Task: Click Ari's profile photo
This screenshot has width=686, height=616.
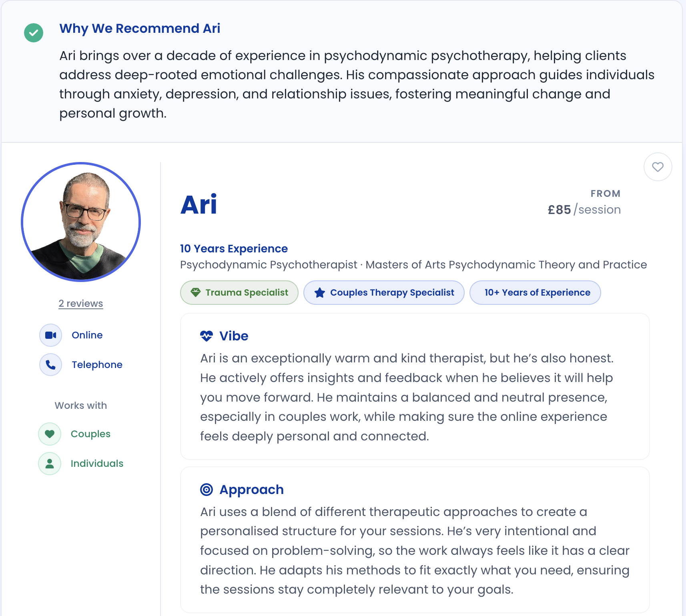Action: tap(81, 222)
